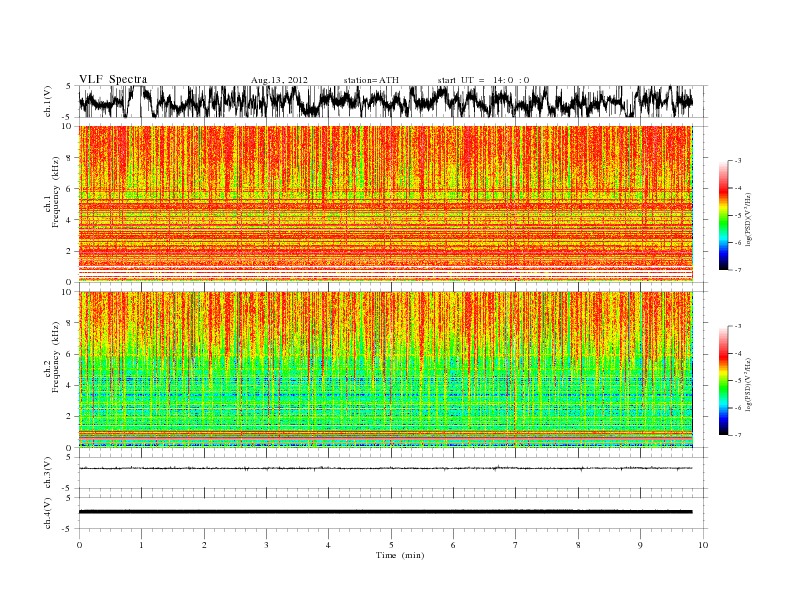Click the "-5" tick of the ch.4(V) axis
This screenshot has width=792, height=612.
click(67, 529)
